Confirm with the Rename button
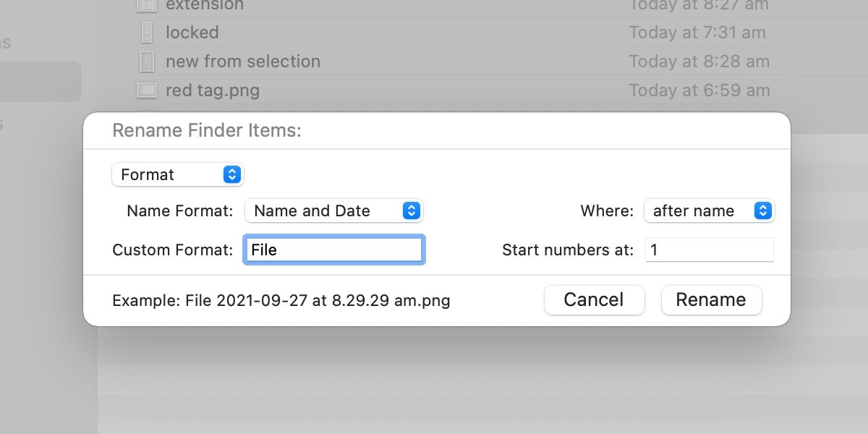Image resolution: width=868 pixels, height=434 pixels. [711, 299]
